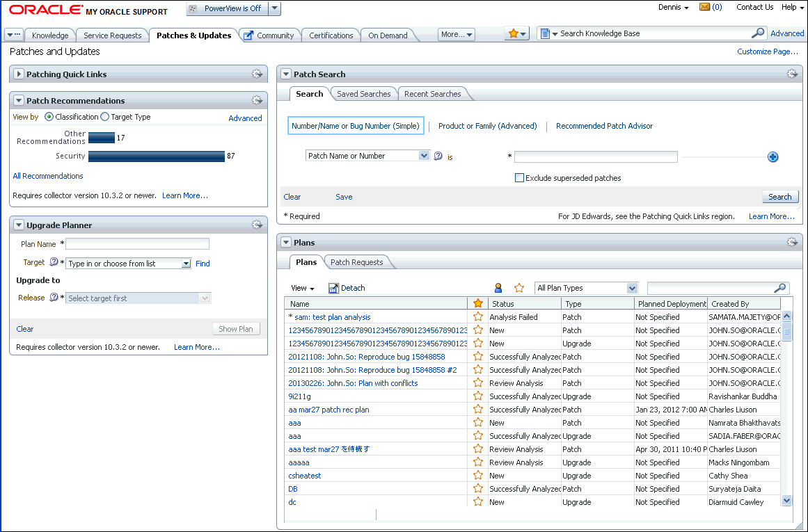This screenshot has width=808, height=532.
Task: Open Patch Search settings gear icon
Action: pos(792,74)
